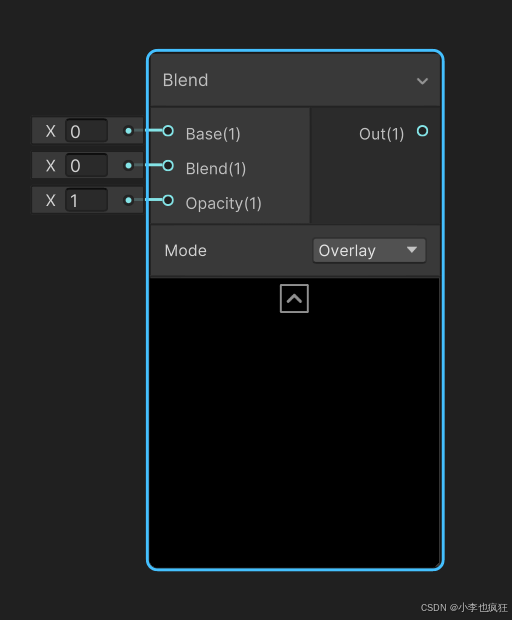Edit the X value field for Blend input

click(x=87, y=165)
